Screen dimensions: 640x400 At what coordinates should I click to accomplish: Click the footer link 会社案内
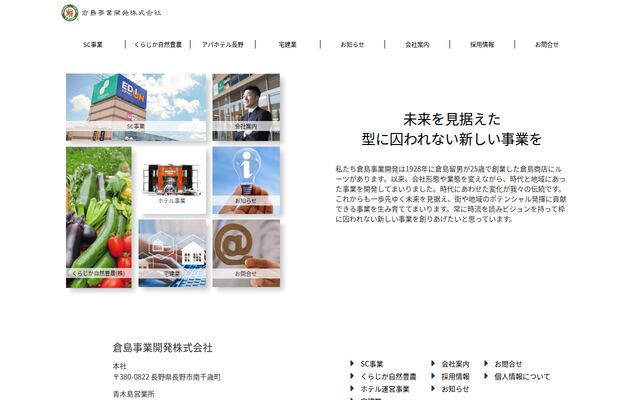point(455,364)
